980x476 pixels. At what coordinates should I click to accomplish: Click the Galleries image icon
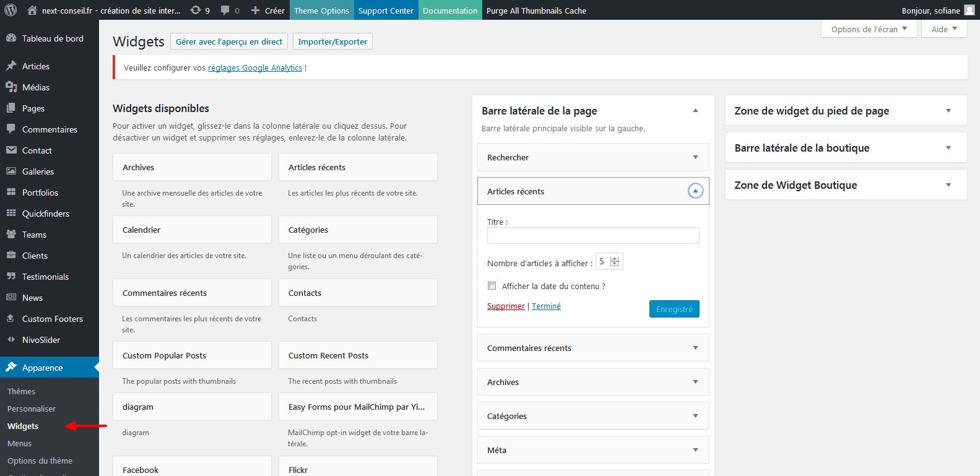(11, 171)
